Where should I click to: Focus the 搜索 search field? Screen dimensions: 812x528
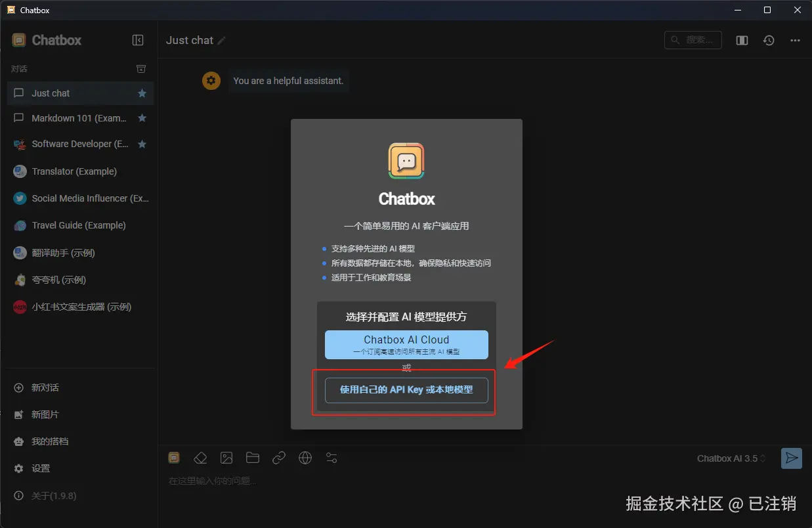tap(693, 40)
